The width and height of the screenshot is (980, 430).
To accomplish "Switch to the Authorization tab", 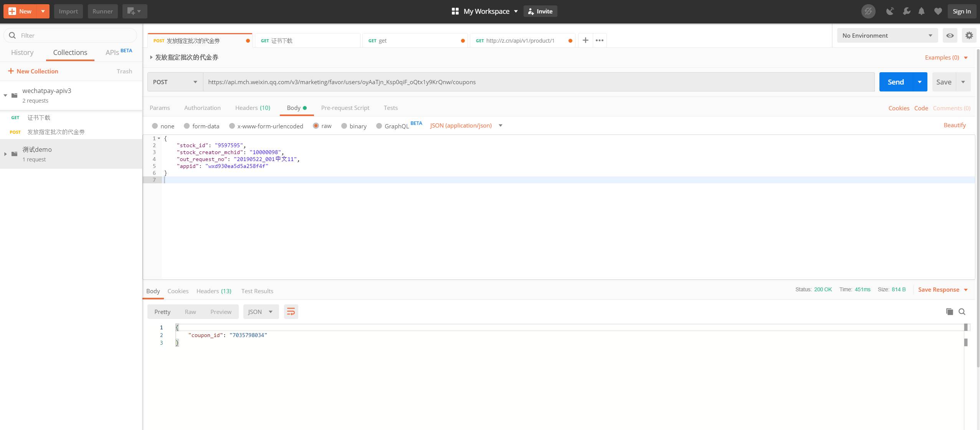I will click(x=202, y=108).
